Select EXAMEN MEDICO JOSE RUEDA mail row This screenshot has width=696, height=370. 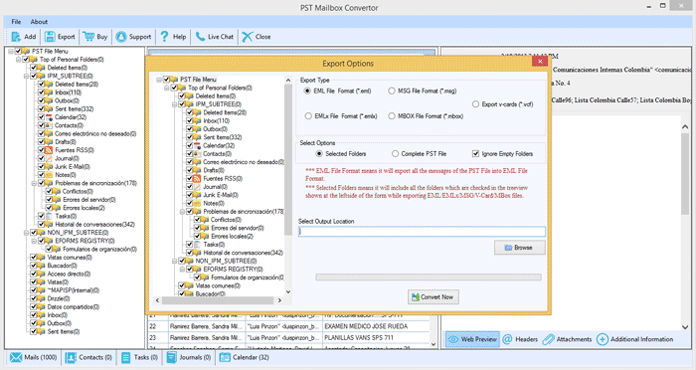[x=289, y=326]
